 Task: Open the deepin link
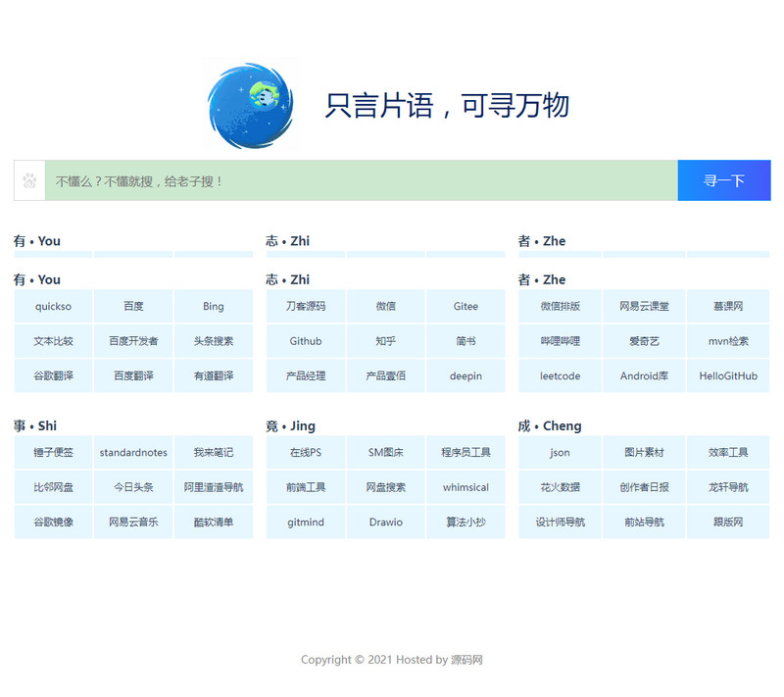point(465,376)
